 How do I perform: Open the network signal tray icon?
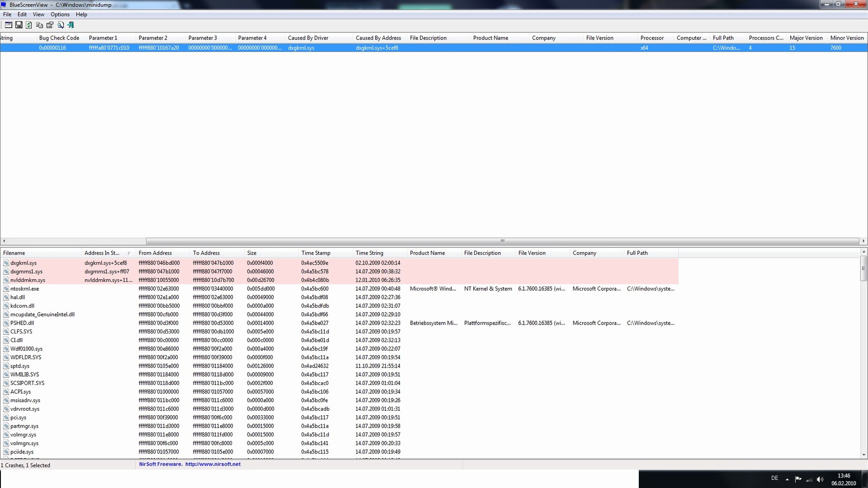pyautogui.click(x=809, y=479)
